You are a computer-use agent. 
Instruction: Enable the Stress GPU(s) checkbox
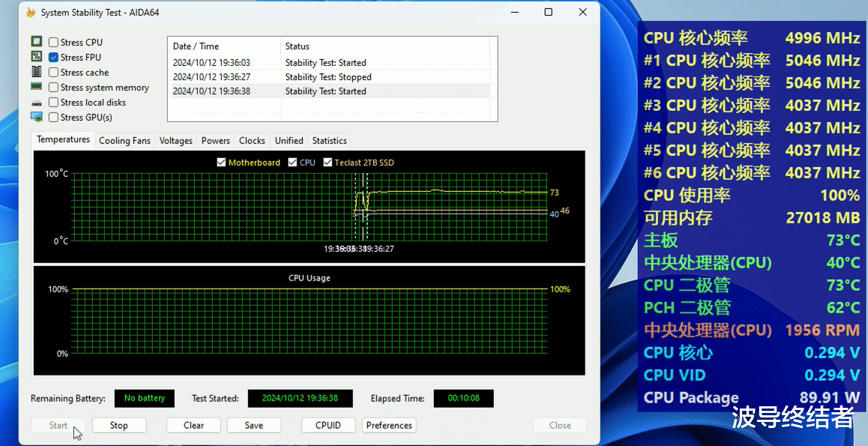click(x=54, y=117)
